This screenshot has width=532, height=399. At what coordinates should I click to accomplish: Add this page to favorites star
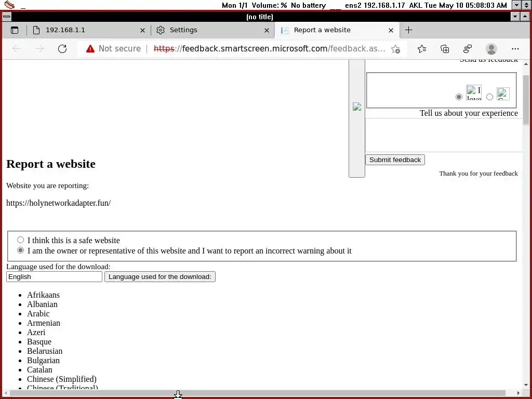(x=395, y=49)
